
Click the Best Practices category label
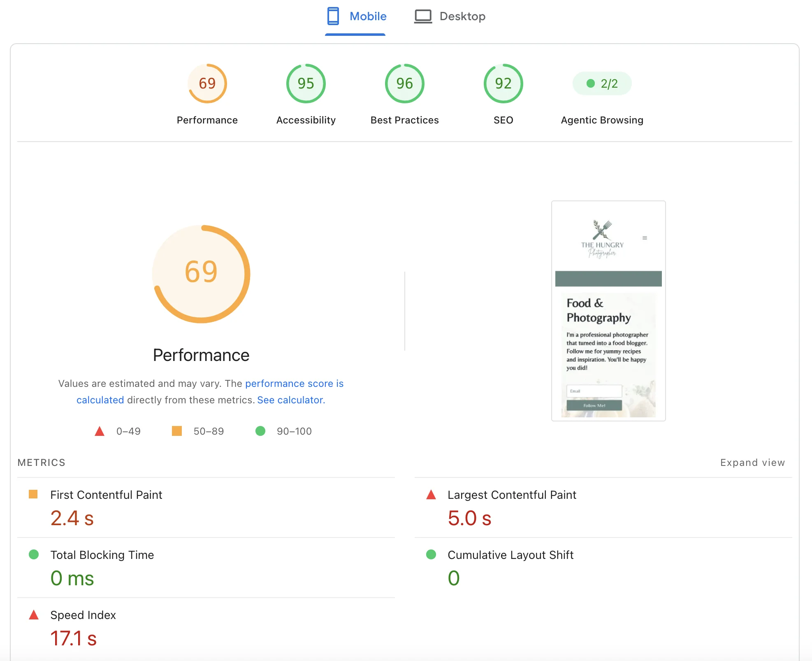[405, 120]
